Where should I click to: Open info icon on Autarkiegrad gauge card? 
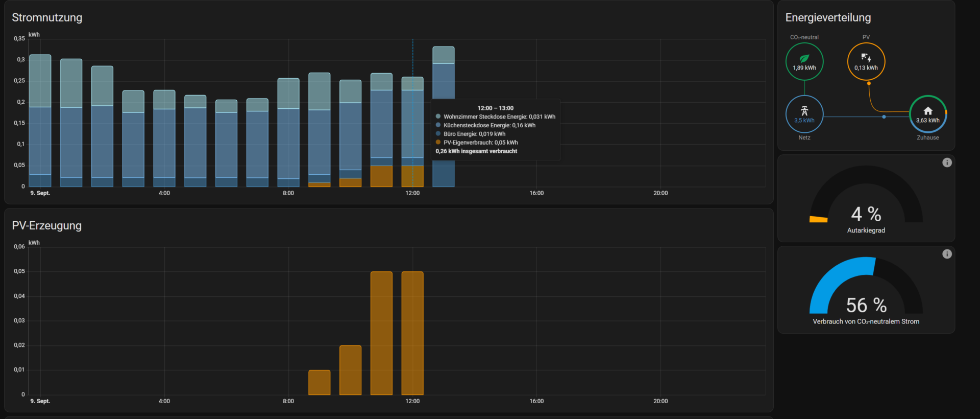click(x=947, y=162)
